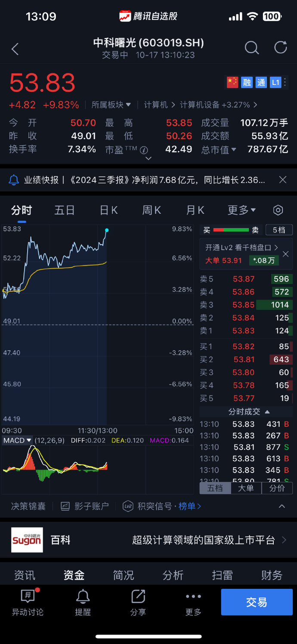Open the MACD indicator dropdown
The width and height of the screenshot is (297, 644).
pos(17,441)
